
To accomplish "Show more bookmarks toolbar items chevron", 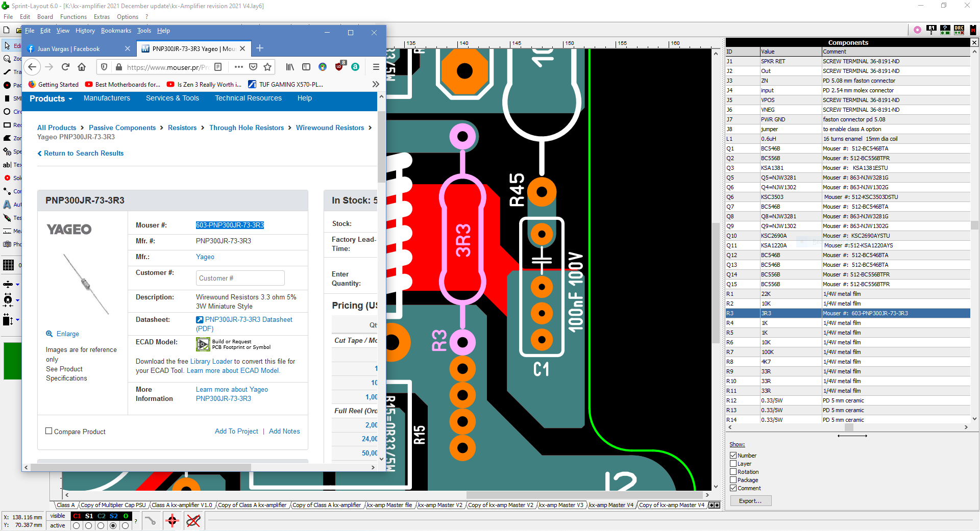I will click(376, 84).
